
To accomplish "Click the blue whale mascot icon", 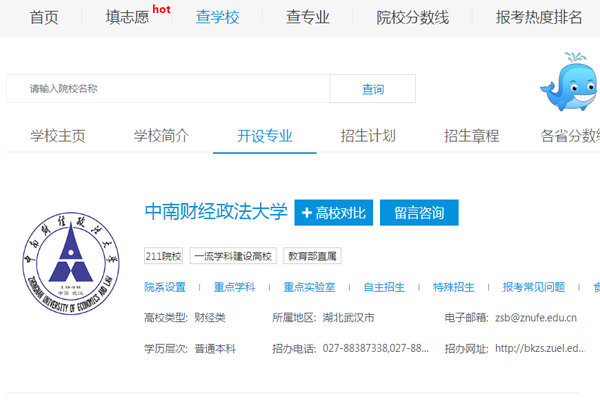I will (x=569, y=82).
